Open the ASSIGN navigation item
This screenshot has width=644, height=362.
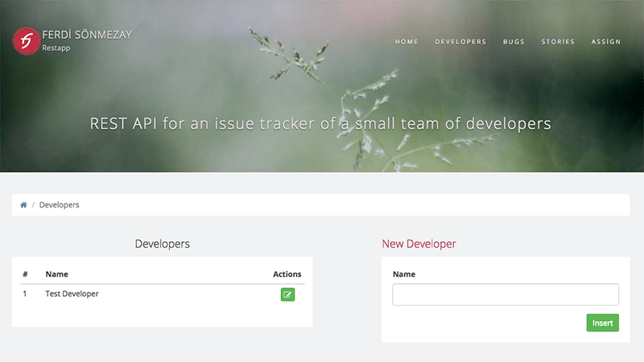click(x=606, y=42)
